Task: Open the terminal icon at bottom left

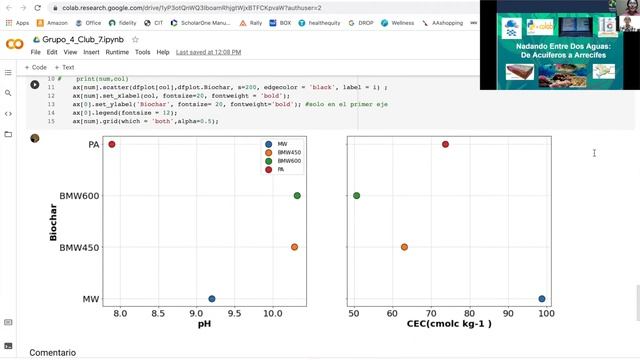Action: click(8, 346)
